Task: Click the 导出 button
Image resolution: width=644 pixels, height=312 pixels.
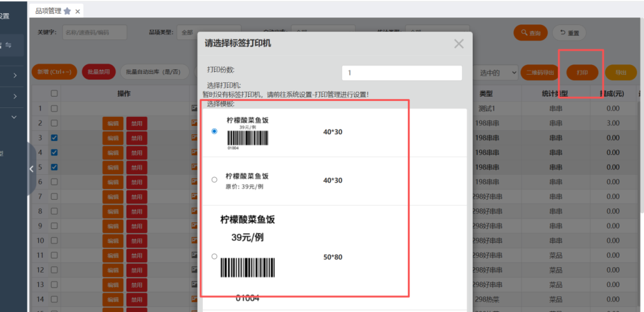Action: click(x=621, y=73)
